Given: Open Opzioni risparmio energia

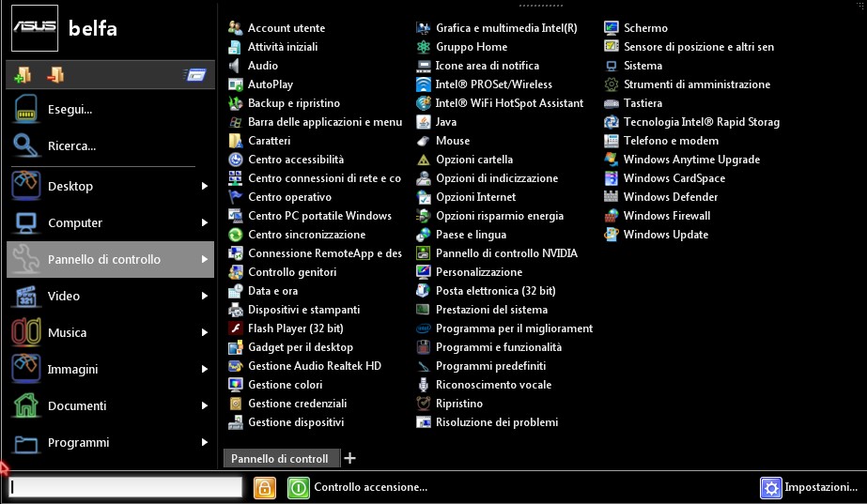Looking at the screenshot, I should 489,216.
